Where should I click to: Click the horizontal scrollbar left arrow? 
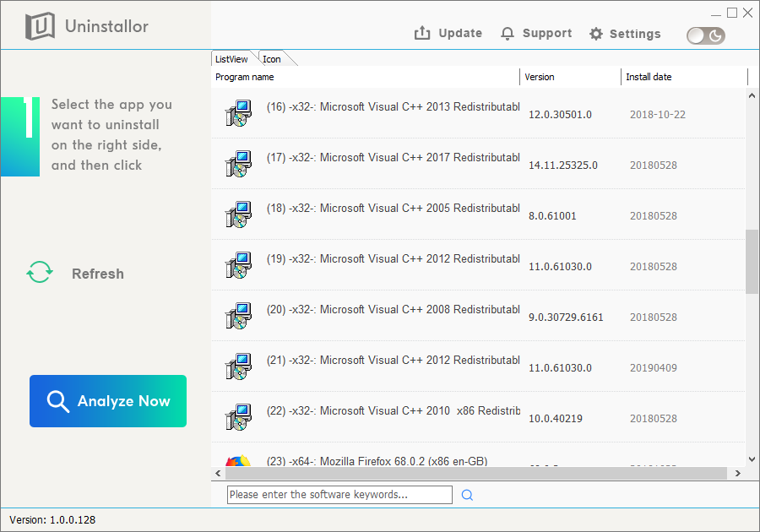218,474
